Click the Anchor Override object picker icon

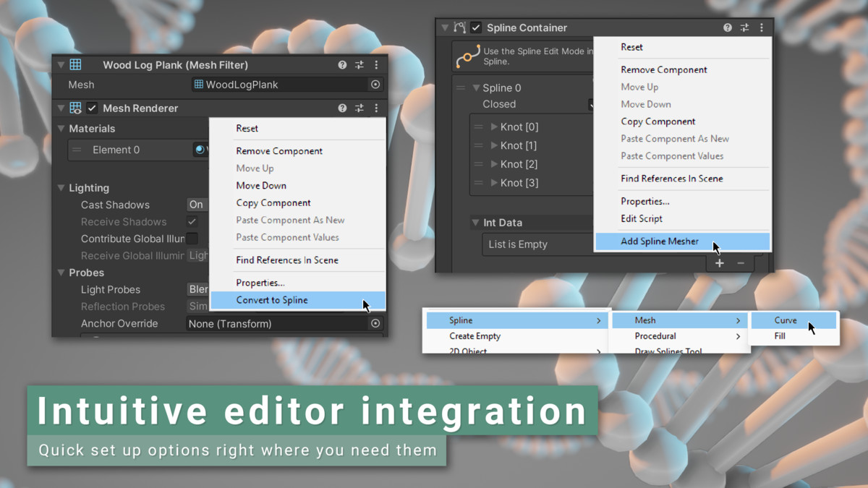(x=375, y=324)
